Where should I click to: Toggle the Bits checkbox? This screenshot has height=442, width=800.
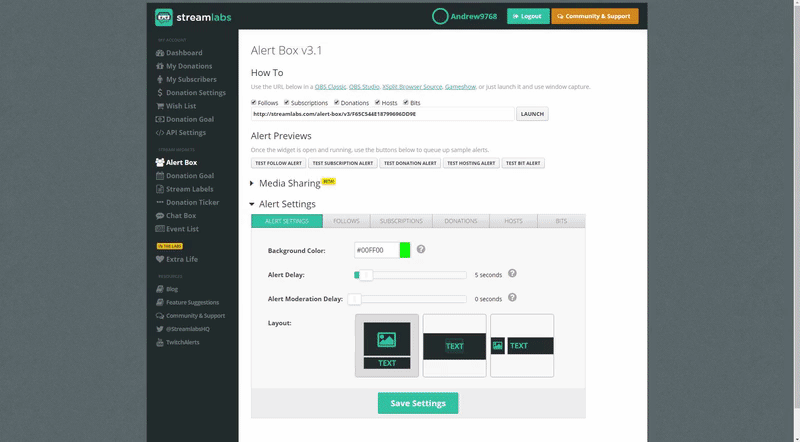coord(406,102)
